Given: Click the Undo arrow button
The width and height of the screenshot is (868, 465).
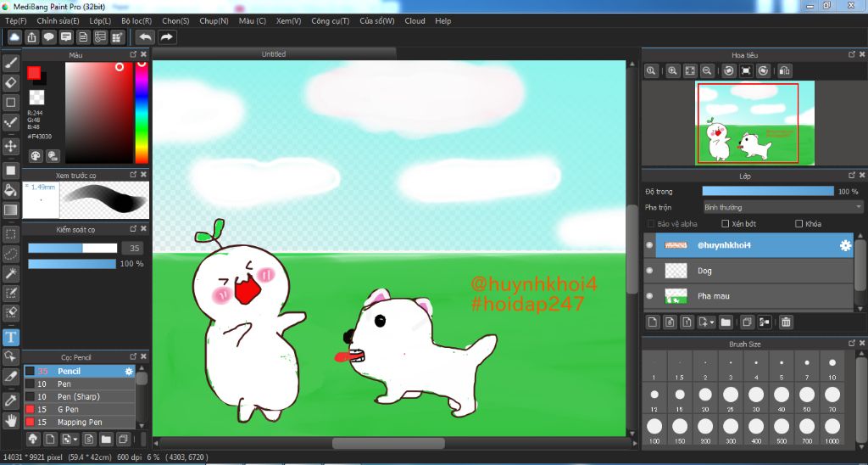Looking at the screenshot, I should [x=146, y=37].
